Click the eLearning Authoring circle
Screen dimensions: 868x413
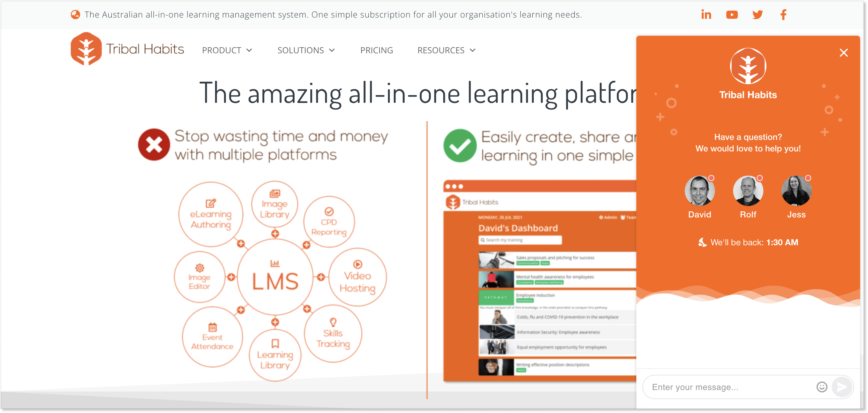click(210, 214)
